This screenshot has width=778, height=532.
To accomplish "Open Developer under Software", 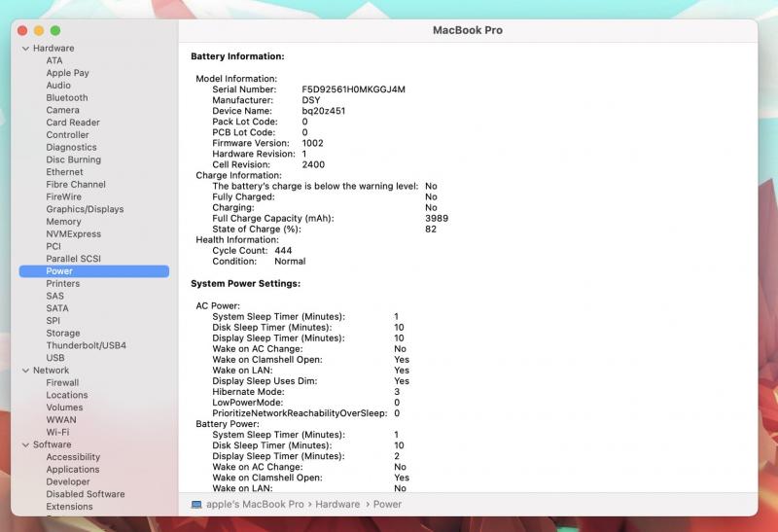I will click(68, 482).
